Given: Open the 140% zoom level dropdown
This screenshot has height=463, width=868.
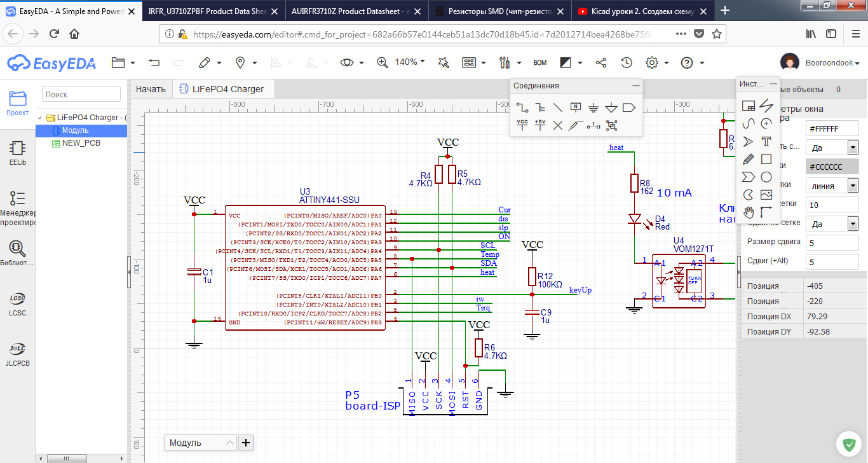Looking at the screenshot, I should point(410,62).
